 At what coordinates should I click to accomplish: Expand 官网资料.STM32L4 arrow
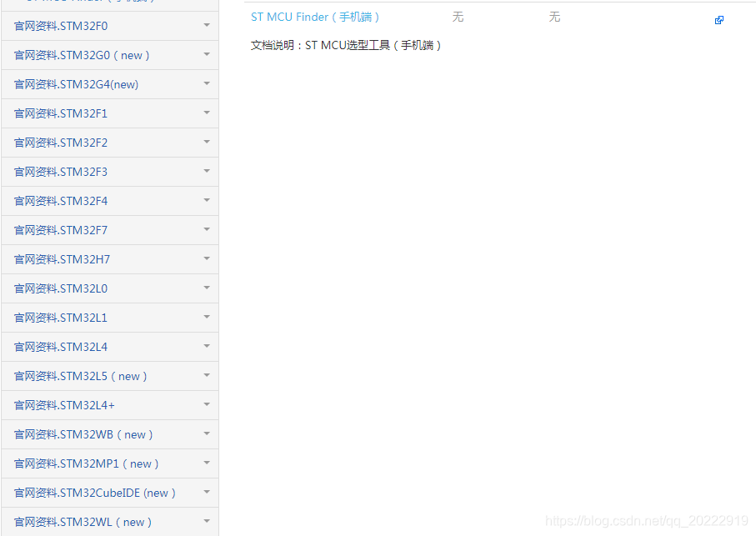pos(207,346)
